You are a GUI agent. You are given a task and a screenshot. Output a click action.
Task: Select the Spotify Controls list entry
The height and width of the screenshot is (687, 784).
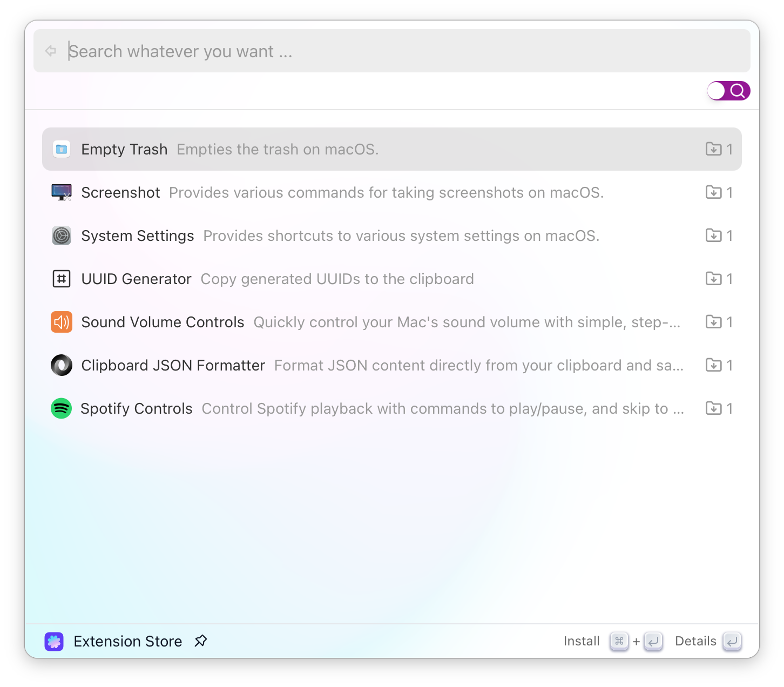392,408
